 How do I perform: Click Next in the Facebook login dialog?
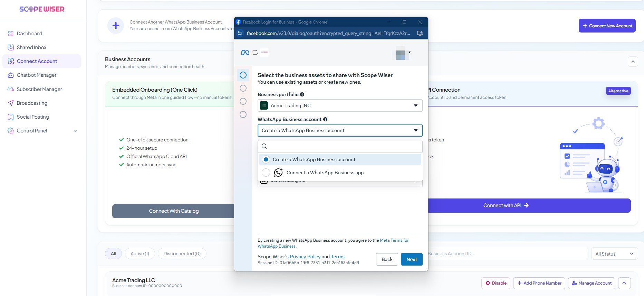coord(412,259)
